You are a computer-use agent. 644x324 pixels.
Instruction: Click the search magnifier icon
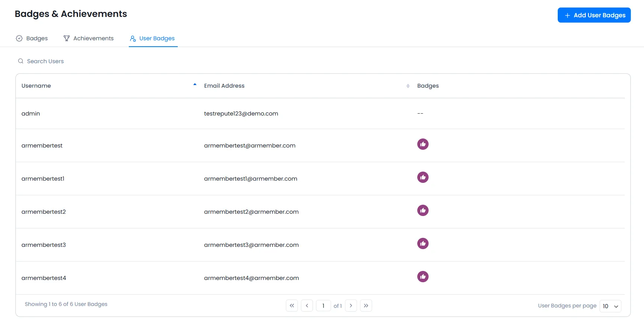click(x=21, y=61)
